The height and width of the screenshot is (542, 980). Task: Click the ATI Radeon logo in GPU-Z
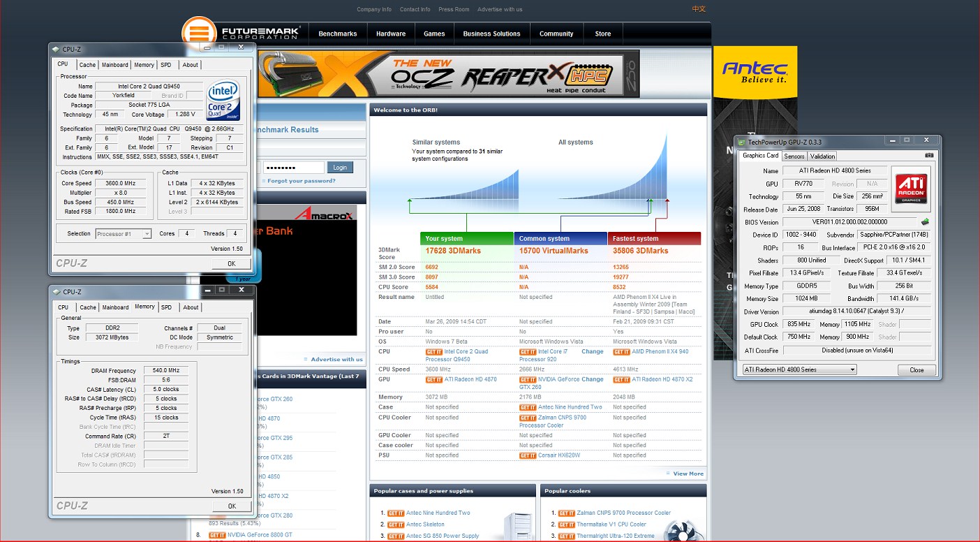[x=912, y=189]
